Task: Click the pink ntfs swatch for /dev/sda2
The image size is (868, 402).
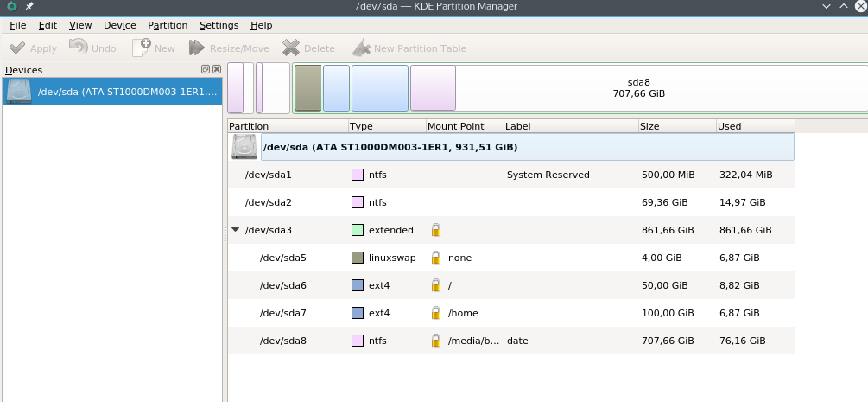Action: pyautogui.click(x=358, y=202)
